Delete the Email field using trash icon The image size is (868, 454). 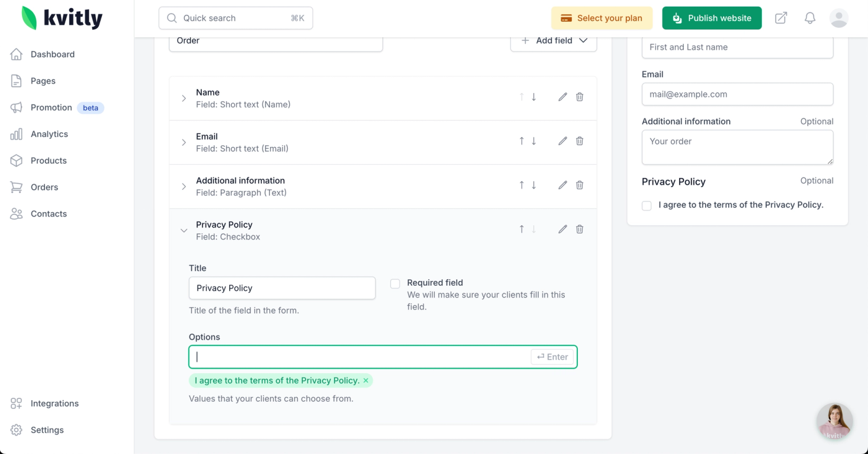click(x=580, y=141)
